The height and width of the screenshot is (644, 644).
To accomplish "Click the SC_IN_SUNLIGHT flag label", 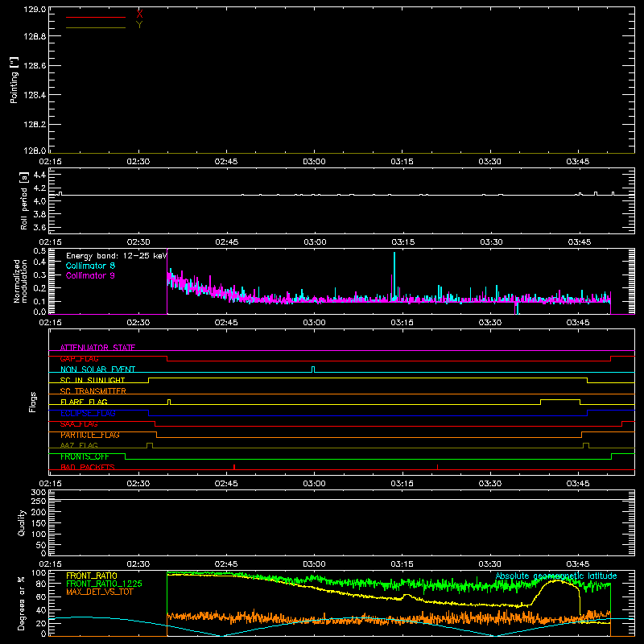I will tap(93, 380).
